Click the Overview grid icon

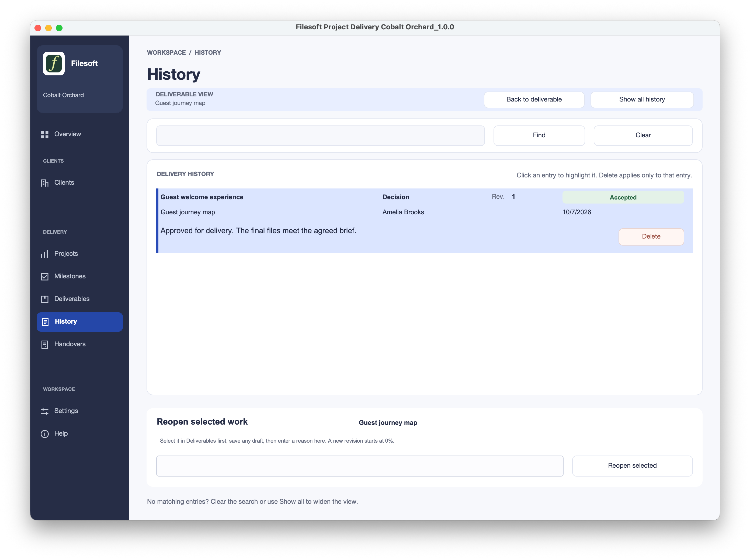pos(45,135)
